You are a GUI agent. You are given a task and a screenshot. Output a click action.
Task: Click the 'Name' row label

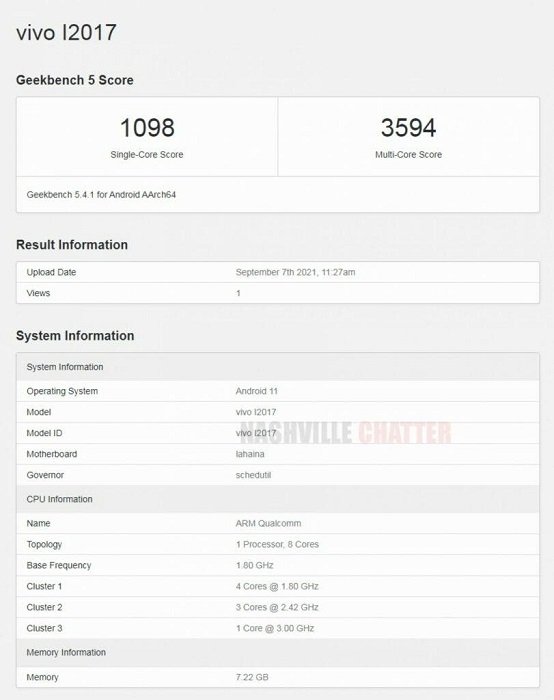point(38,523)
